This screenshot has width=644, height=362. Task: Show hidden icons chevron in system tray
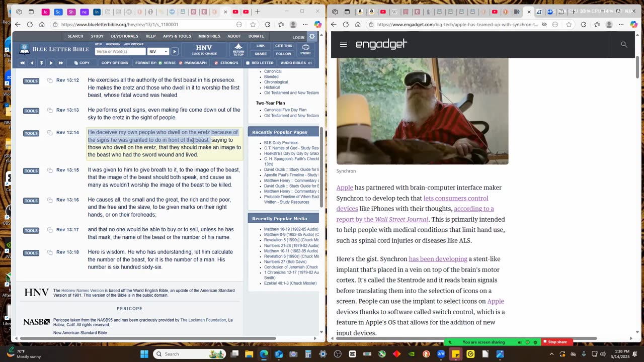point(551,354)
